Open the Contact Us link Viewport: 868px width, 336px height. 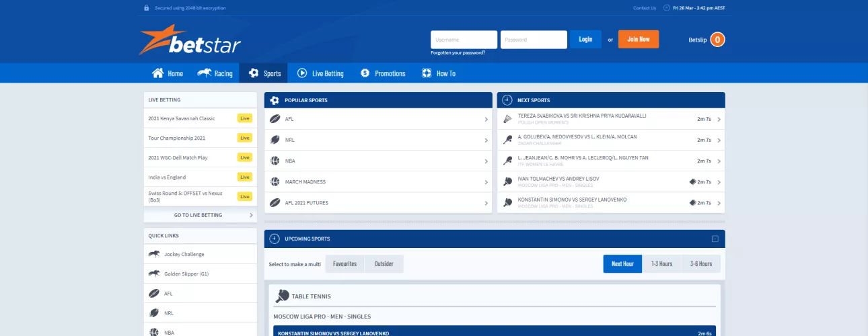point(645,8)
